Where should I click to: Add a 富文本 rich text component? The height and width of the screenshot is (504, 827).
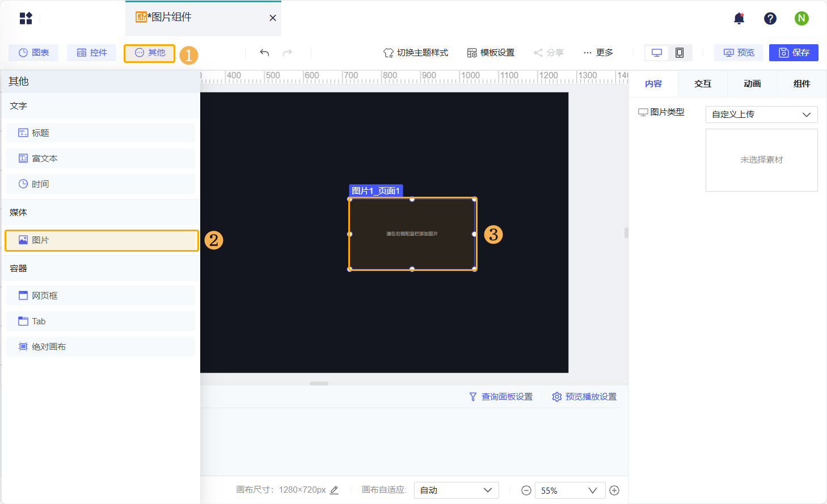tap(100, 158)
